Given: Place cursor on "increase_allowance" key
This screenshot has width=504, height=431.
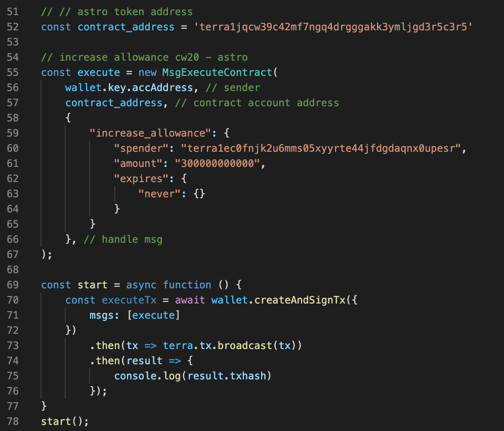Looking at the screenshot, I should [x=151, y=133].
